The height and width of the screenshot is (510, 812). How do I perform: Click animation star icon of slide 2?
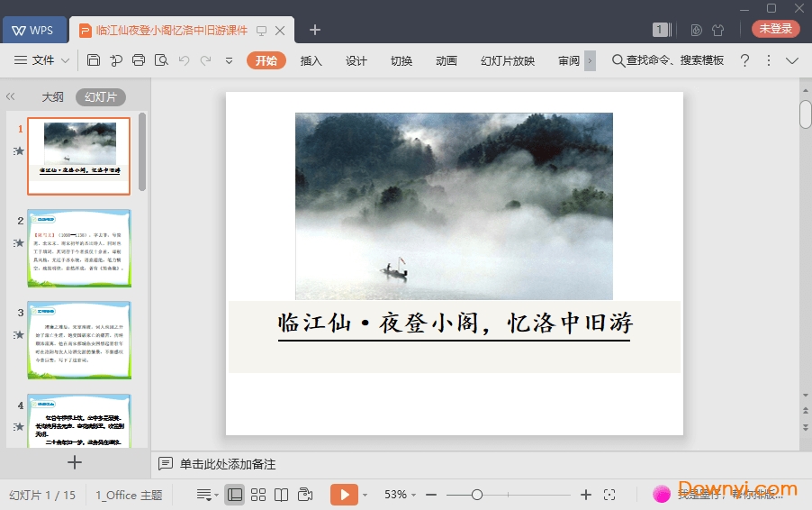[x=19, y=242]
